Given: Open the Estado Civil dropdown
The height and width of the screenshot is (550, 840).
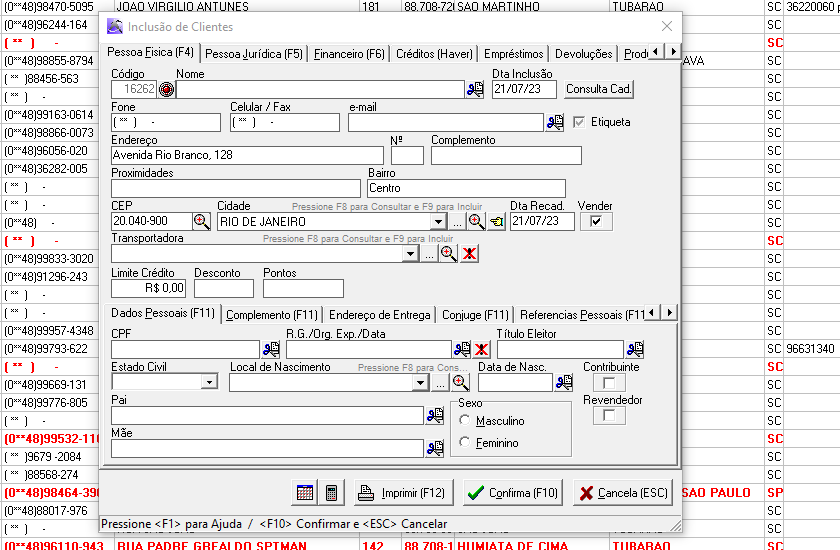Looking at the screenshot, I should click(x=209, y=382).
